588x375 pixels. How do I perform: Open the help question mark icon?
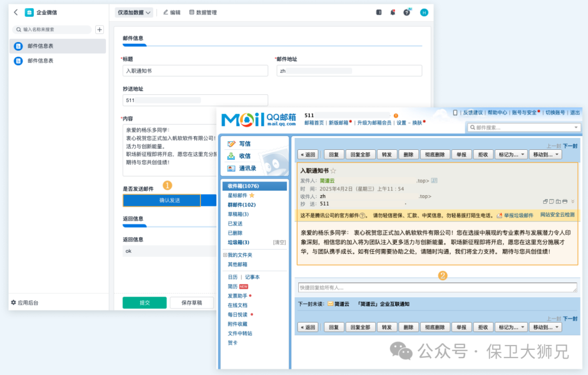tap(407, 12)
